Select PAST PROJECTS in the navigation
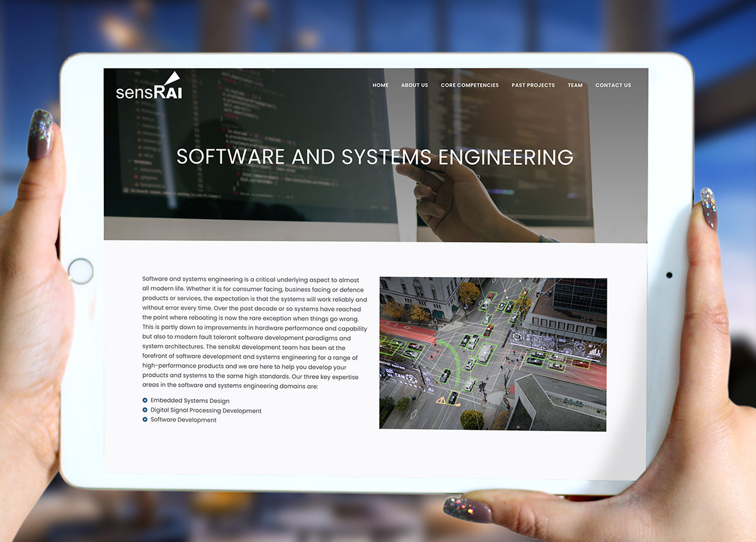This screenshot has width=756, height=542. click(533, 86)
